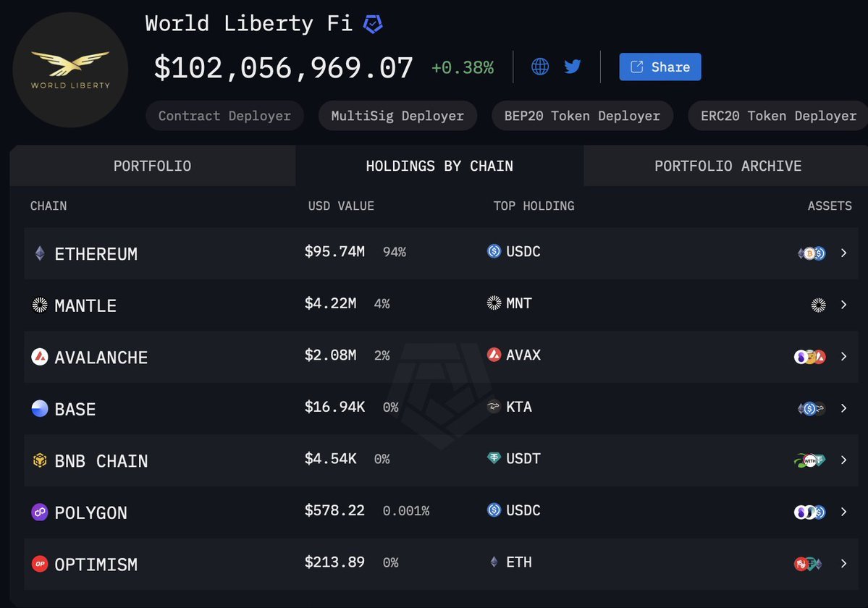The image size is (868, 608).
Task: Expand the Mantle holdings chevron
Action: coord(843,305)
